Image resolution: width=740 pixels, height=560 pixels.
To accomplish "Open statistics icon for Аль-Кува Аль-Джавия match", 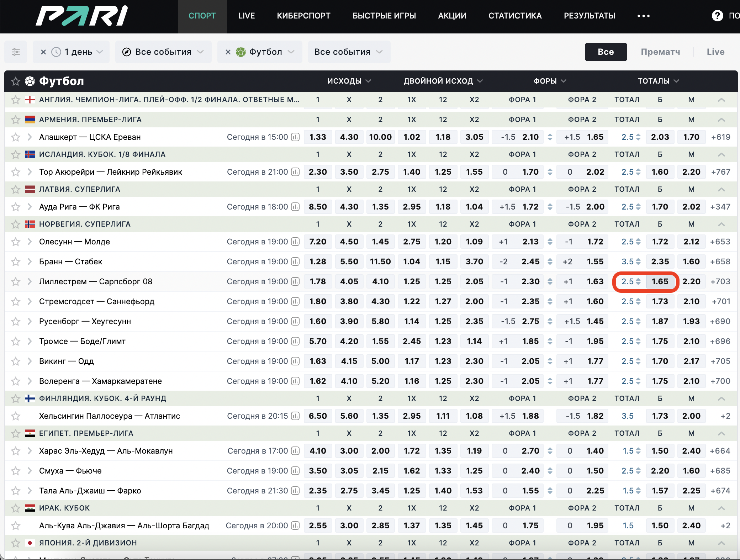I will 295,525.
